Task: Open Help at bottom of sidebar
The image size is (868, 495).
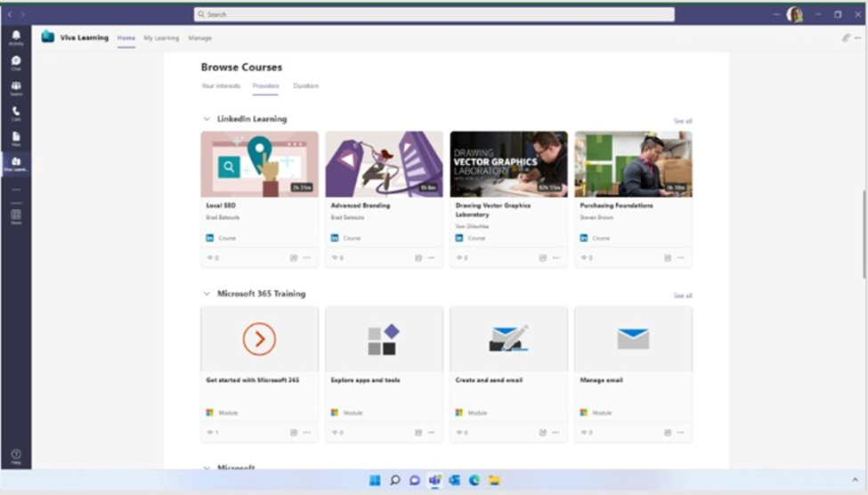Action: [16, 456]
